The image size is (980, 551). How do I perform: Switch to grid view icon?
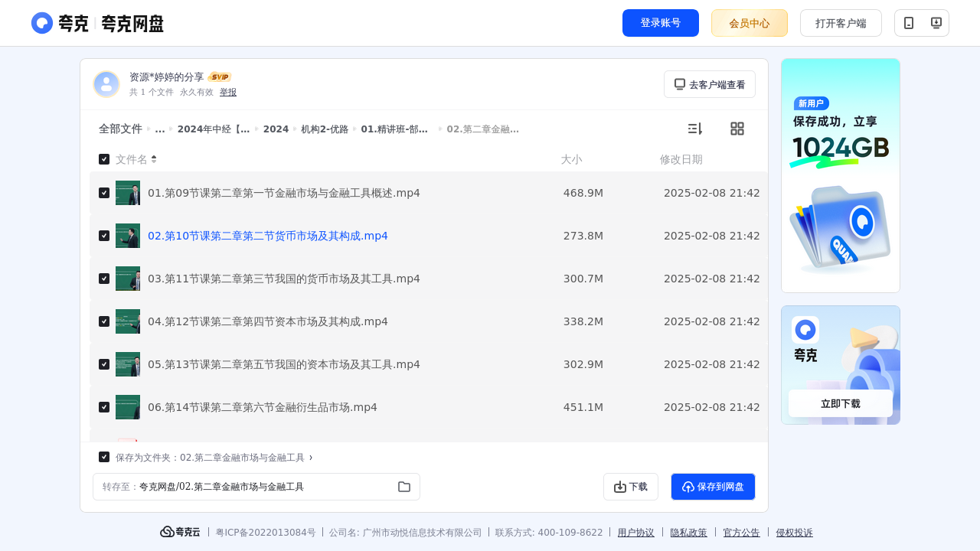(737, 129)
